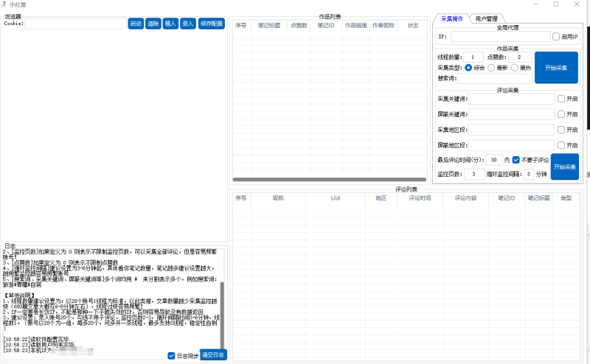590x364 pixels.
Task: Click the Uid column header
Action: pos(336,198)
